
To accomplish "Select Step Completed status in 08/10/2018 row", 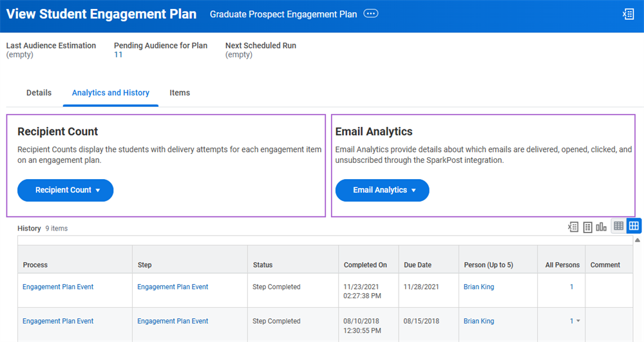I will point(276,321).
